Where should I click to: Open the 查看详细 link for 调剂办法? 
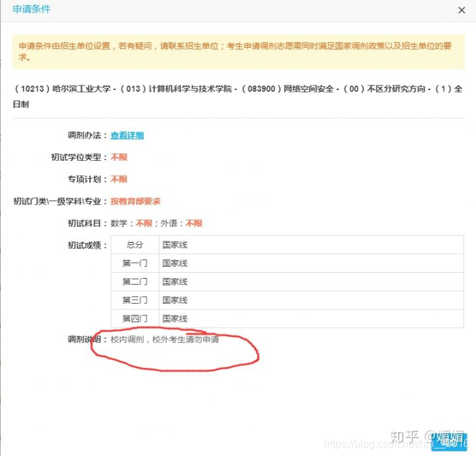tap(127, 135)
